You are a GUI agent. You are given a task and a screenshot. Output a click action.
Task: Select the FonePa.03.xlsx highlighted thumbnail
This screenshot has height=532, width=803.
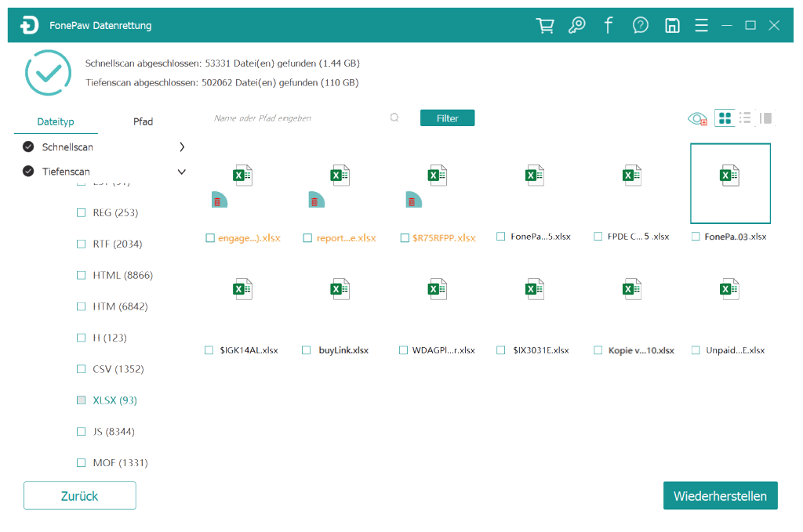(x=730, y=183)
